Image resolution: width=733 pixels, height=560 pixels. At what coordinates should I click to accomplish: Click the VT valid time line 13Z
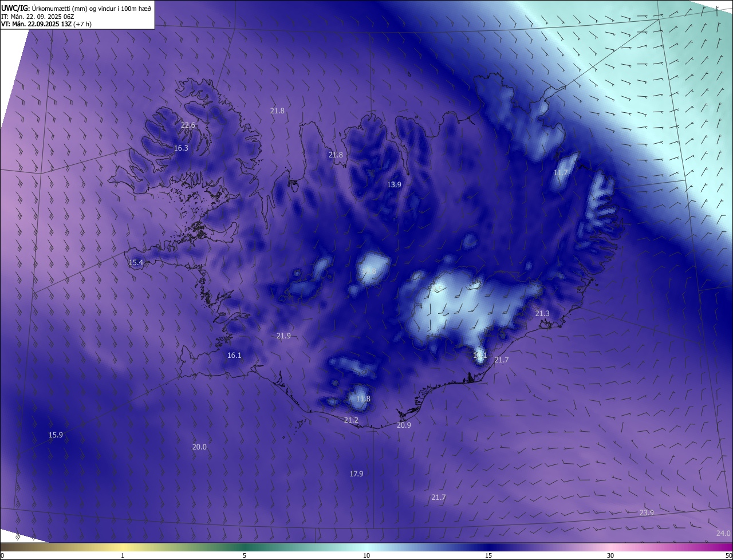46,24
